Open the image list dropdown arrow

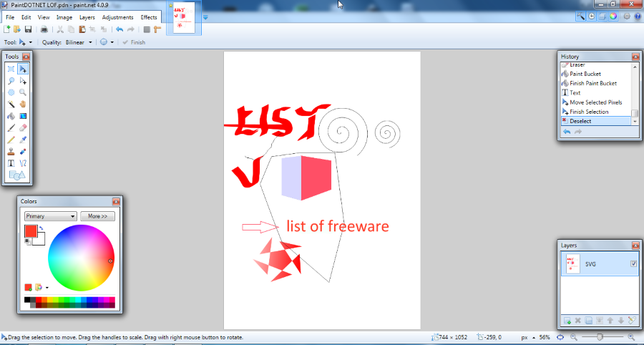pos(206,17)
